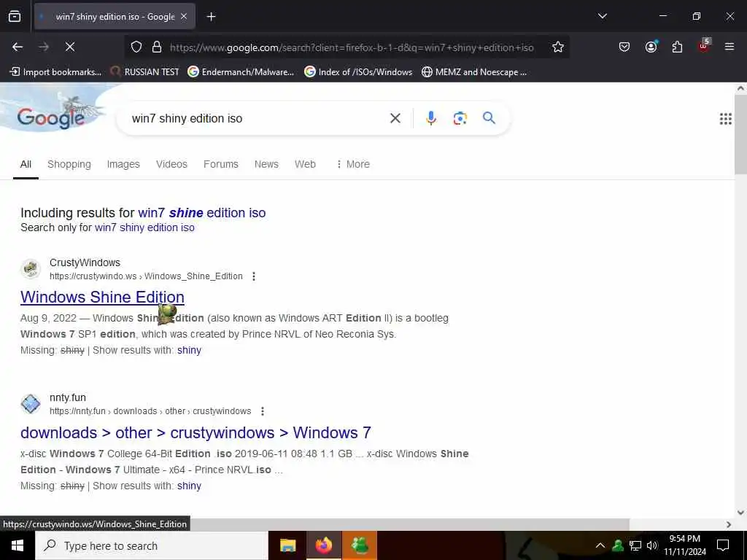Show results with shiny under nnty.fun result
Image resolution: width=747 pixels, height=560 pixels.
point(189,486)
